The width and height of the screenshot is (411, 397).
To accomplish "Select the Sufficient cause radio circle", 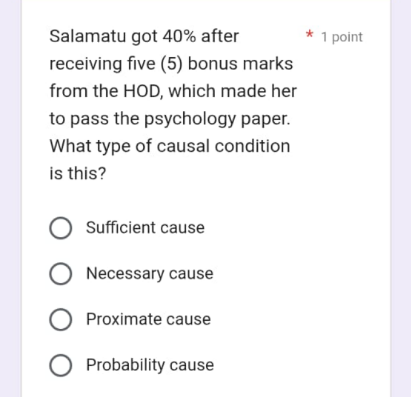I will click(x=60, y=228).
